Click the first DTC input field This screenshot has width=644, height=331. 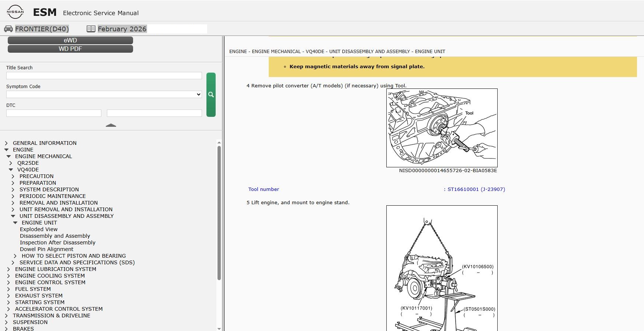tap(54, 113)
